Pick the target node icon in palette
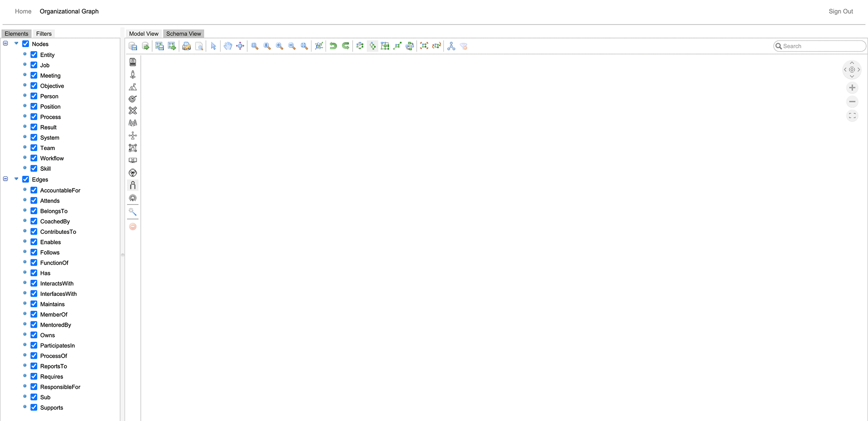868x421 pixels. point(133,99)
